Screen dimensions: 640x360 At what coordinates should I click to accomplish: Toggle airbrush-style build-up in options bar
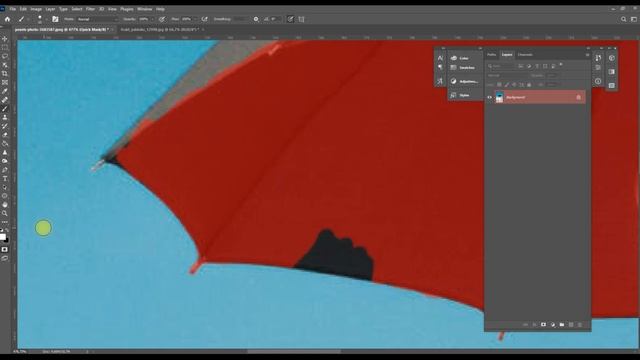(204, 19)
